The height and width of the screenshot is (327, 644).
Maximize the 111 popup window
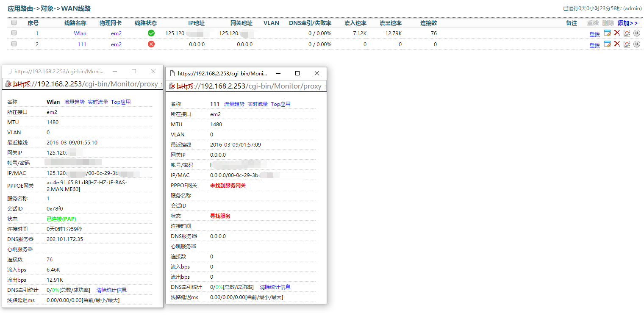(297, 73)
